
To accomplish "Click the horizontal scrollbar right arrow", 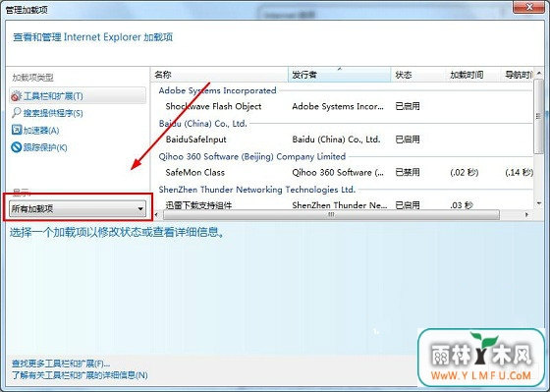I will click(526, 214).
